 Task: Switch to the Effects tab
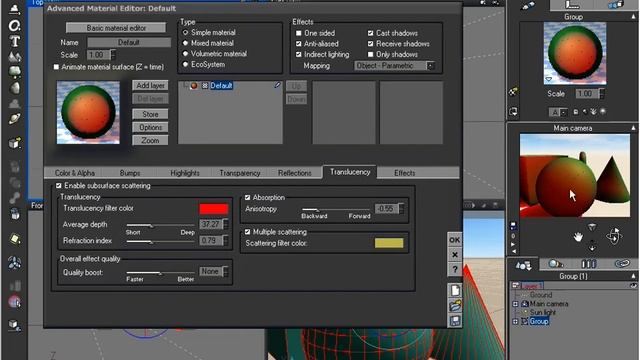tap(404, 173)
